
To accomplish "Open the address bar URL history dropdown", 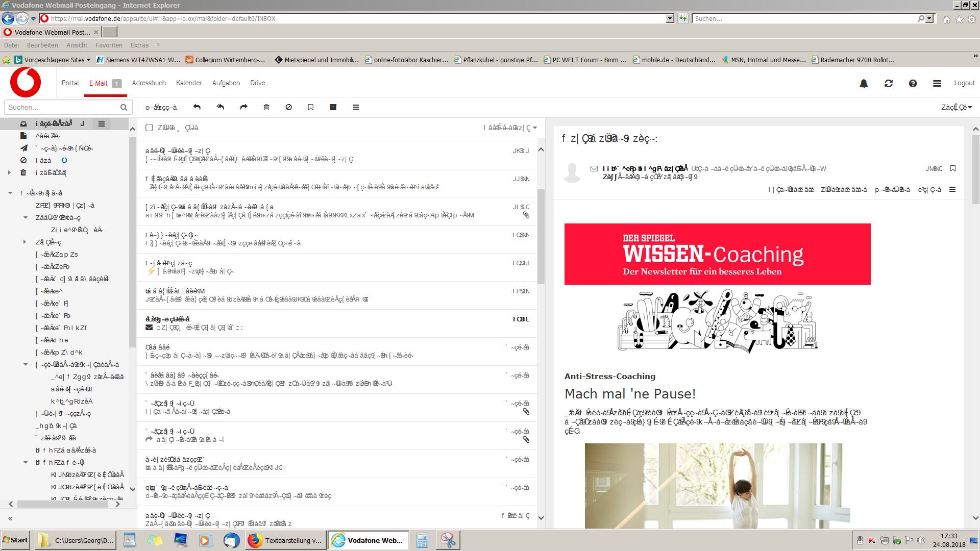I will coord(670,18).
